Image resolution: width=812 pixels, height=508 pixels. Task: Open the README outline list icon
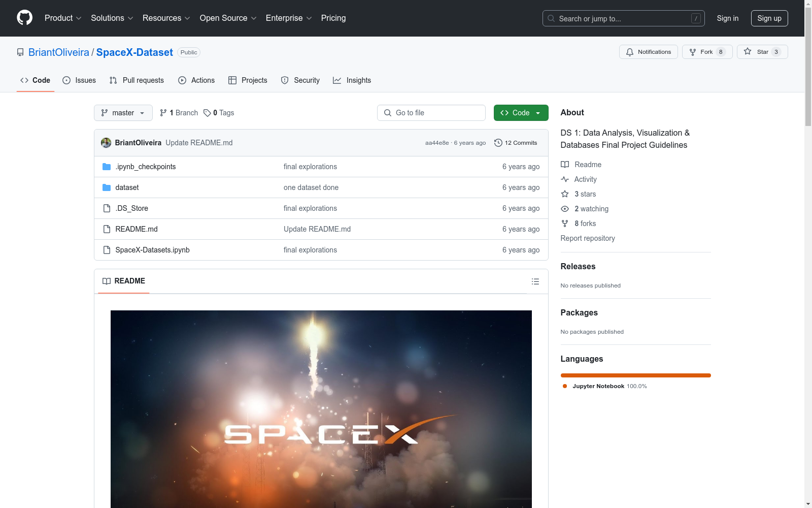tap(535, 281)
